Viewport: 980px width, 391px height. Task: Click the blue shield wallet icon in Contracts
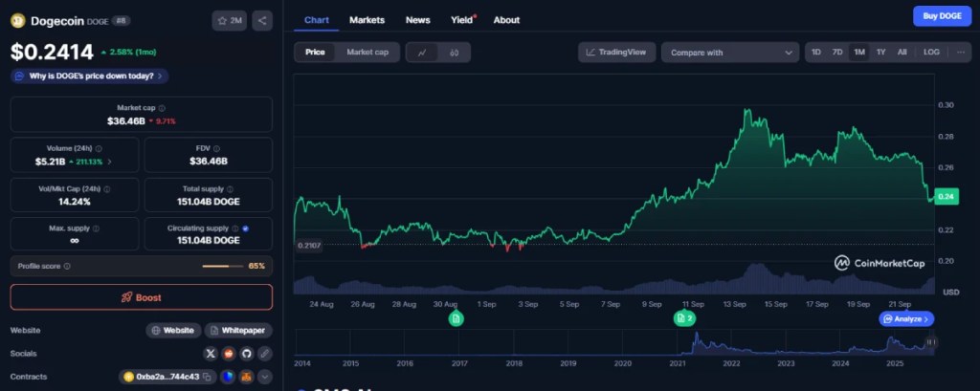[x=229, y=377]
